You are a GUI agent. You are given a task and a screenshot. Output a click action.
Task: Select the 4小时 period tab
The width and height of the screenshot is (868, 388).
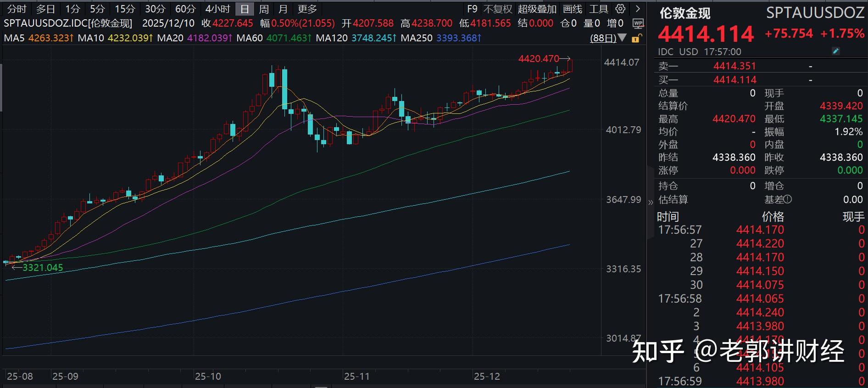click(217, 9)
